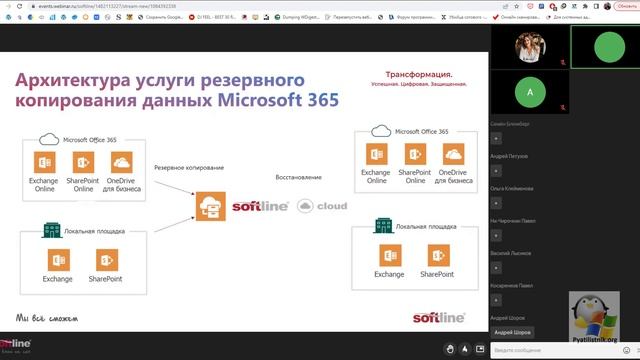Click the reaction button under Косаренков Павел

(x=496, y=300)
